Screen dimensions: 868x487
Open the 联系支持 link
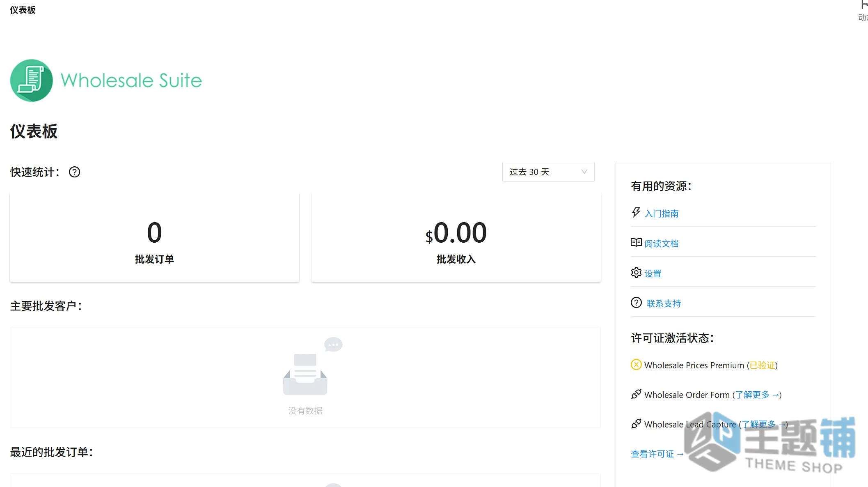click(x=664, y=303)
